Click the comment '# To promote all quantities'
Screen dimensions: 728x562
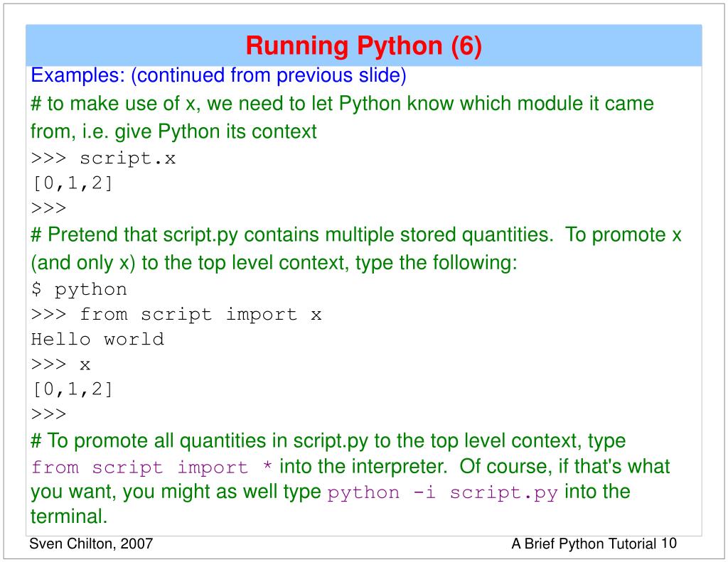[328, 441]
